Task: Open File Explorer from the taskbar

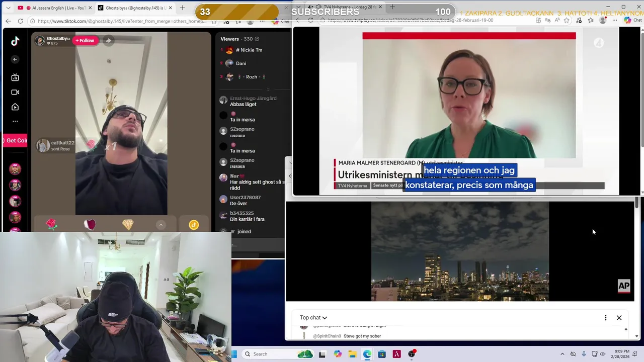Action: (x=352, y=354)
